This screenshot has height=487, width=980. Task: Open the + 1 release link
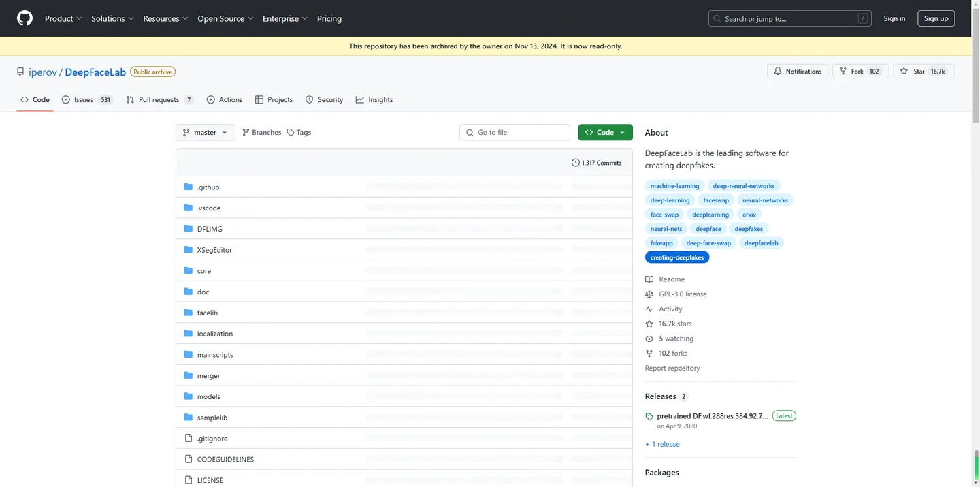click(x=662, y=444)
